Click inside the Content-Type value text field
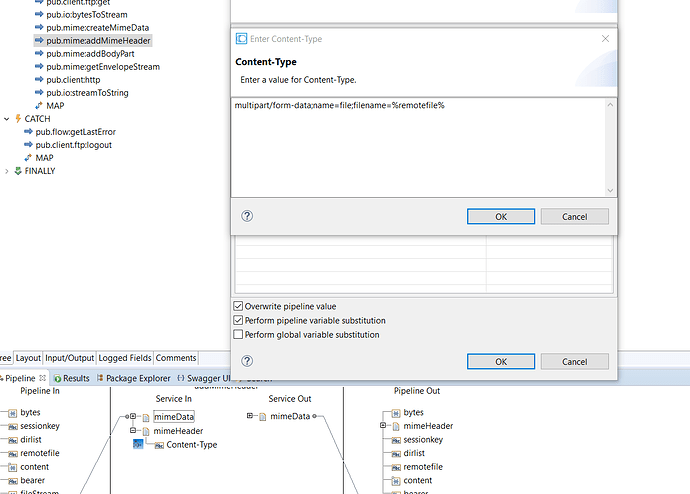 [x=418, y=147]
